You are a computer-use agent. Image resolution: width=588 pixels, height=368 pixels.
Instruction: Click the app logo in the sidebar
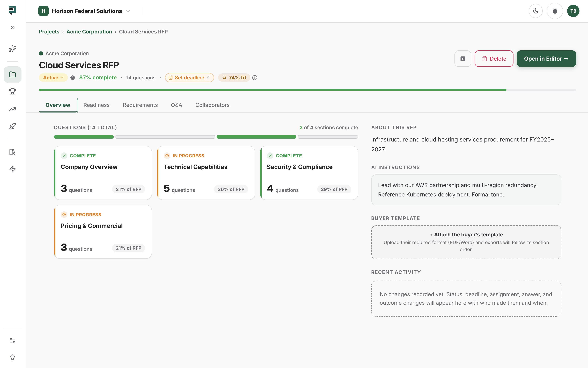(12, 10)
